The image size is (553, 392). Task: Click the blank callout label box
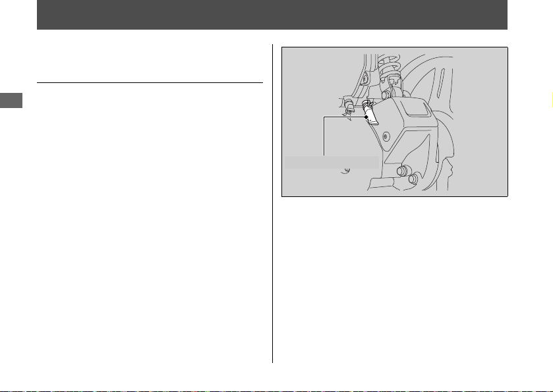click(332, 162)
